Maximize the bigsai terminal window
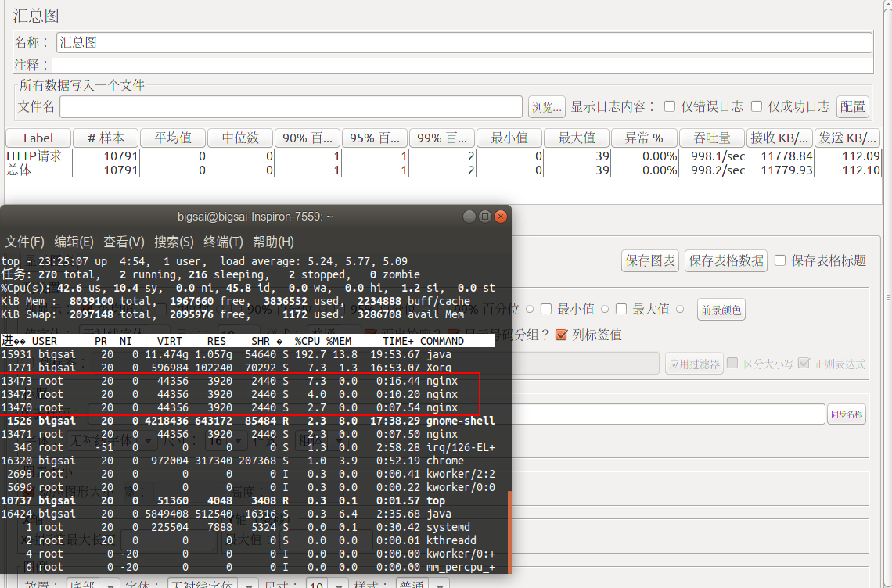The image size is (892, 588). (x=484, y=216)
